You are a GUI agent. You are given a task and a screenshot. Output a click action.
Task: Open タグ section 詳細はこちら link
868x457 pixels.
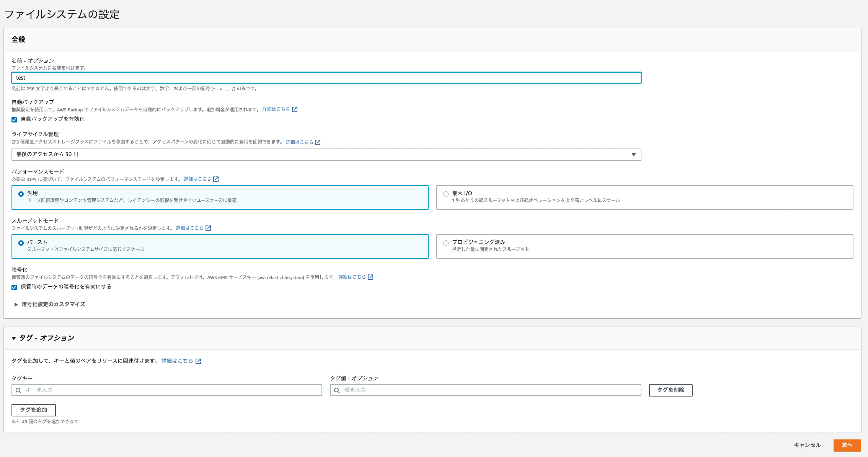177,361
